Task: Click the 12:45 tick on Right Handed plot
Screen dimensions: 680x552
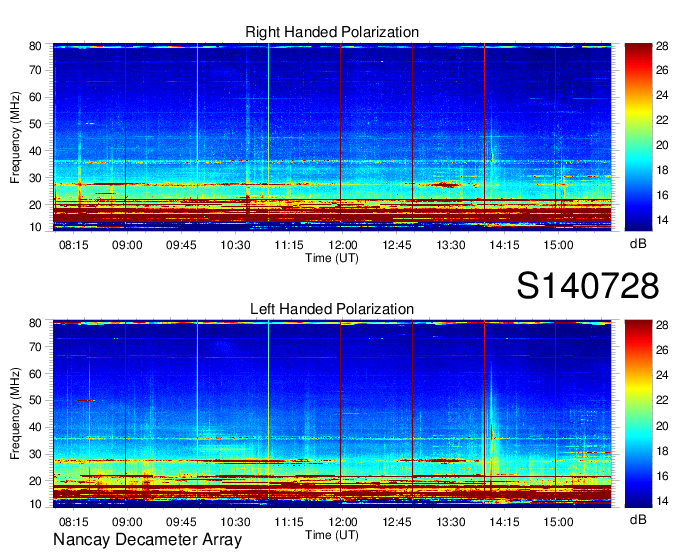Action: (397, 245)
